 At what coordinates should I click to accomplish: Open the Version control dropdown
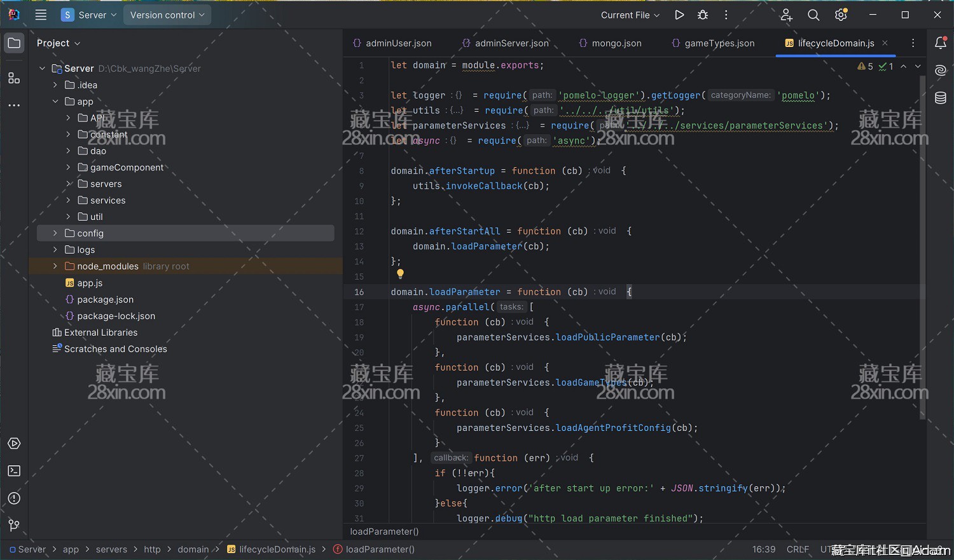(x=167, y=15)
